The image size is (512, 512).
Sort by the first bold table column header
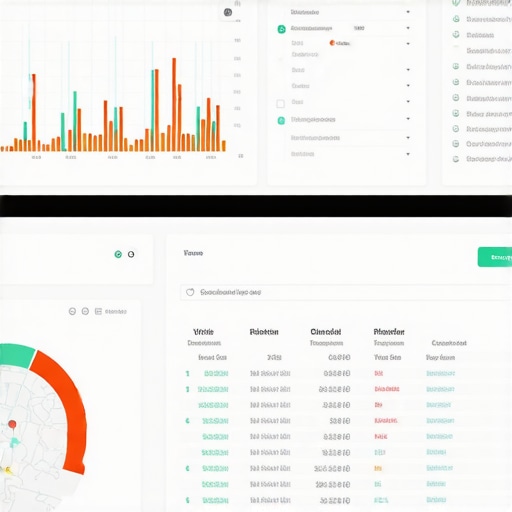point(203,332)
